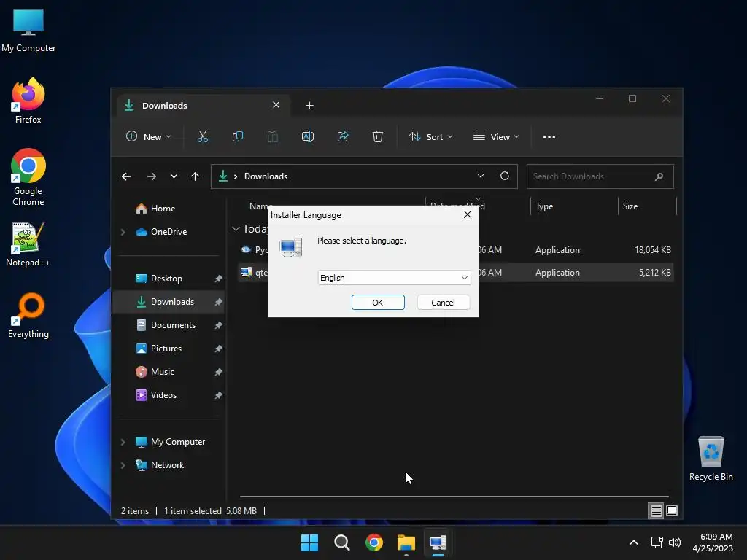Open the volume control in tray
The height and width of the screenshot is (560, 747).
(675, 542)
